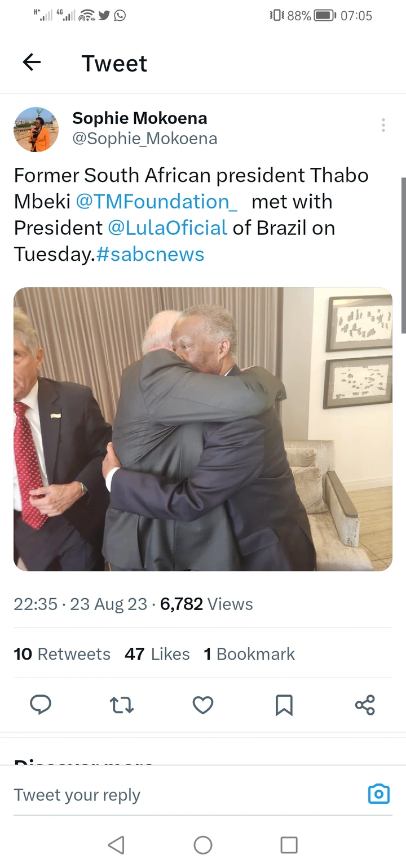Open Sophie Mokoena's profile picture
The width and height of the screenshot is (406, 868).
coord(36,130)
